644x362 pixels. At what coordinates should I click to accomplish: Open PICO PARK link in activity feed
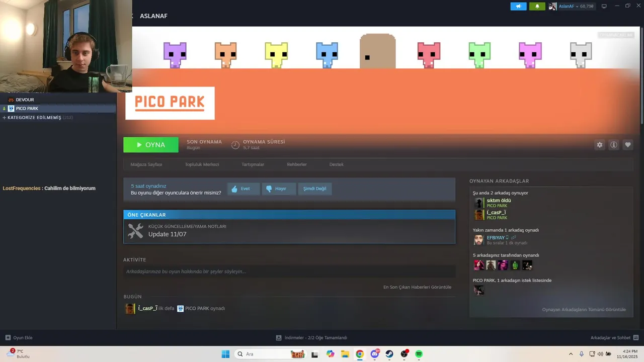[x=197, y=308]
